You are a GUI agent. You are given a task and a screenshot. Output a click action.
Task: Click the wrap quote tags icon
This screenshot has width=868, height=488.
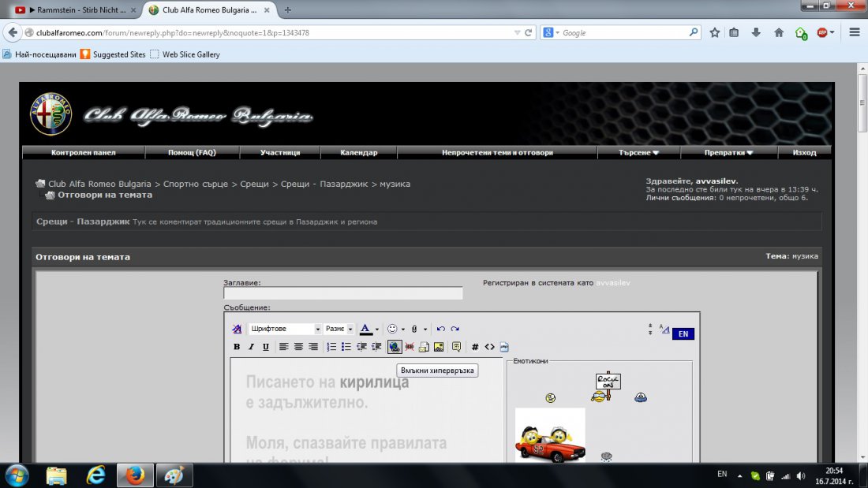click(x=456, y=347)
